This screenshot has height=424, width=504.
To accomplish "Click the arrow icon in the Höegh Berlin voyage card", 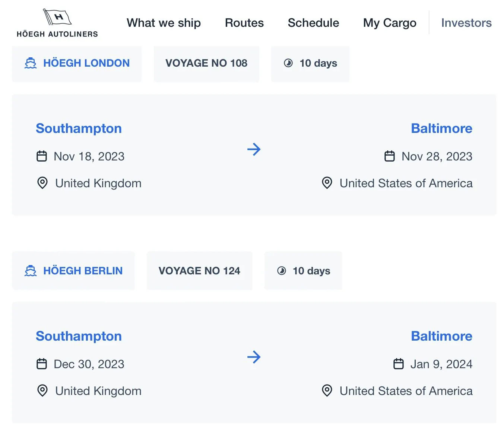I will click(x=254, y=357).
